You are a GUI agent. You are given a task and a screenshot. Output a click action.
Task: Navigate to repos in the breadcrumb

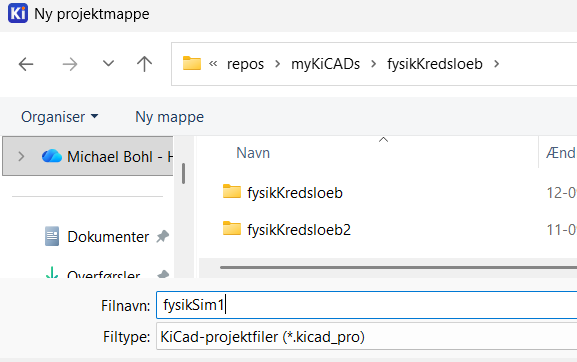pyautogui.click(x=245, y=64)
